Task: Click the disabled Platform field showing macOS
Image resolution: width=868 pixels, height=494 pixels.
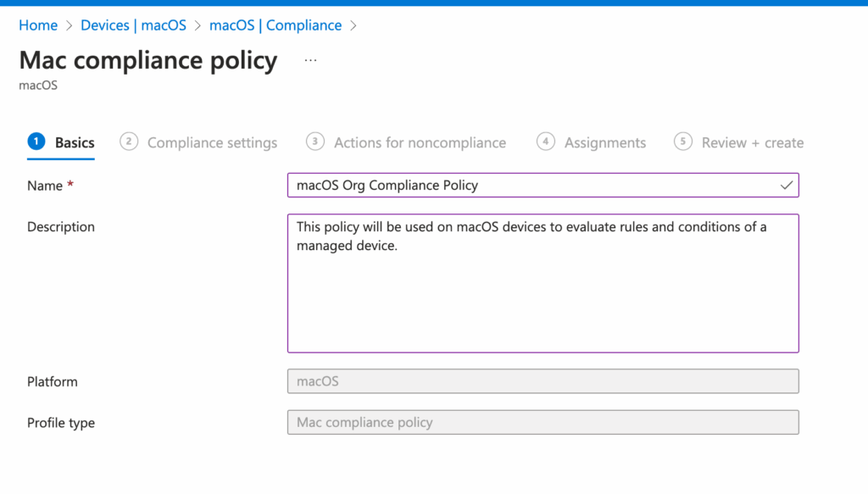Action: pos(542,380)
